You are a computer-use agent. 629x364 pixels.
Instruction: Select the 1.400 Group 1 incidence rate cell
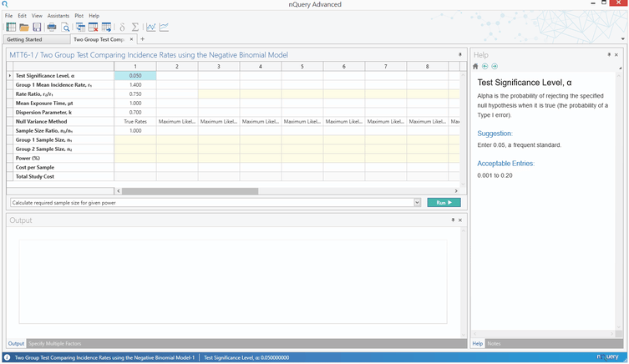tap(135, 85)
